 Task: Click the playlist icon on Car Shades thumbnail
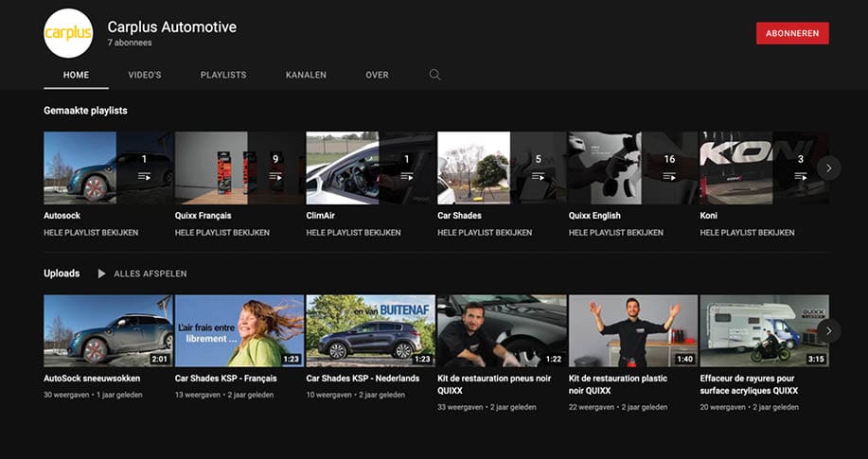pyautogui.click(x=538, y=177)
